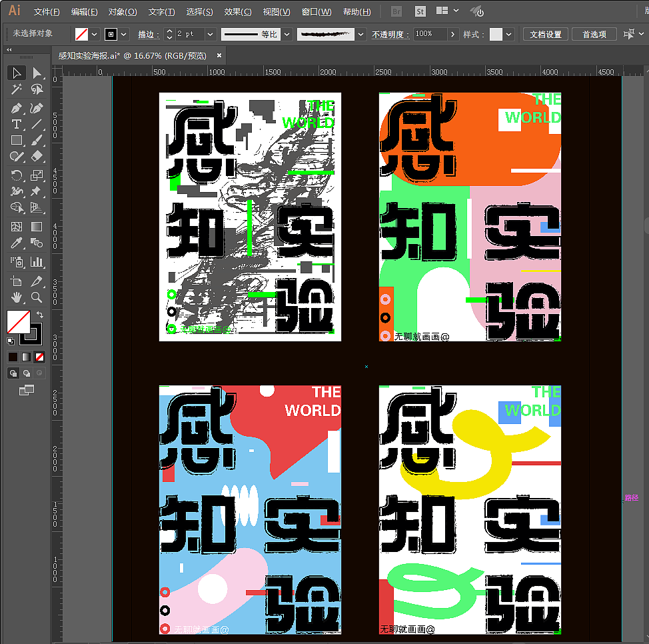Open the 编辑(E) menu
Screen dimensions: 649x644
point(84,12)
